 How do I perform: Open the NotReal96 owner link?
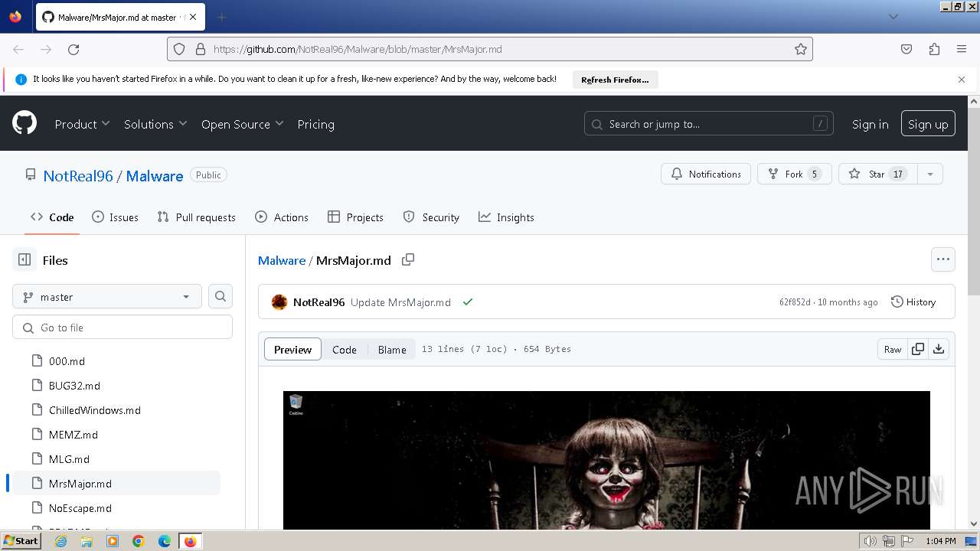pyautogui.click(x=78, y=176)
